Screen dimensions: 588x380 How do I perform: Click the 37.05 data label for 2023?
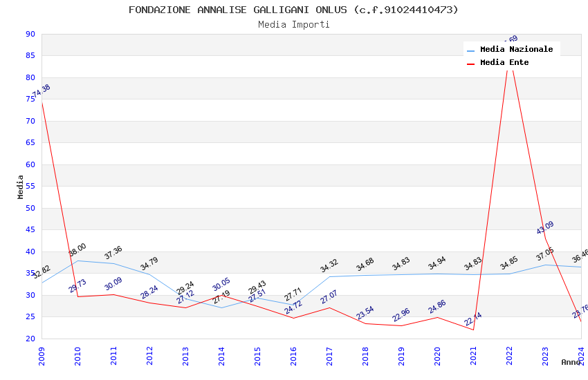[x=545, y=254]
